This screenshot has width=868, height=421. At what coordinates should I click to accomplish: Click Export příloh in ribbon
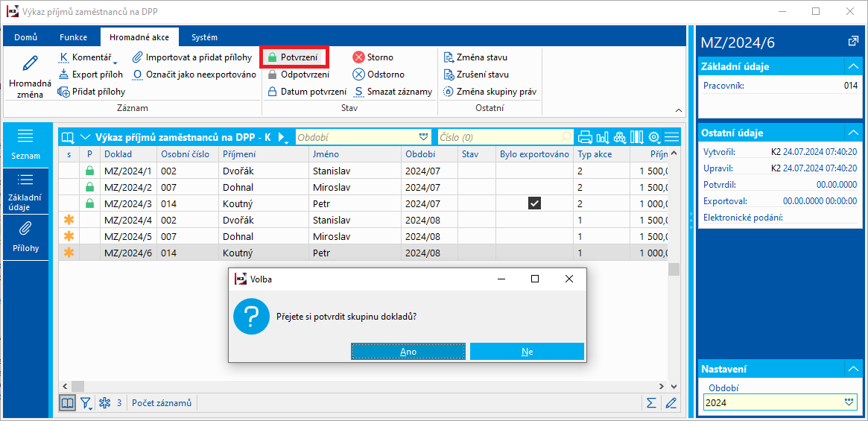(x=91, y=75)
